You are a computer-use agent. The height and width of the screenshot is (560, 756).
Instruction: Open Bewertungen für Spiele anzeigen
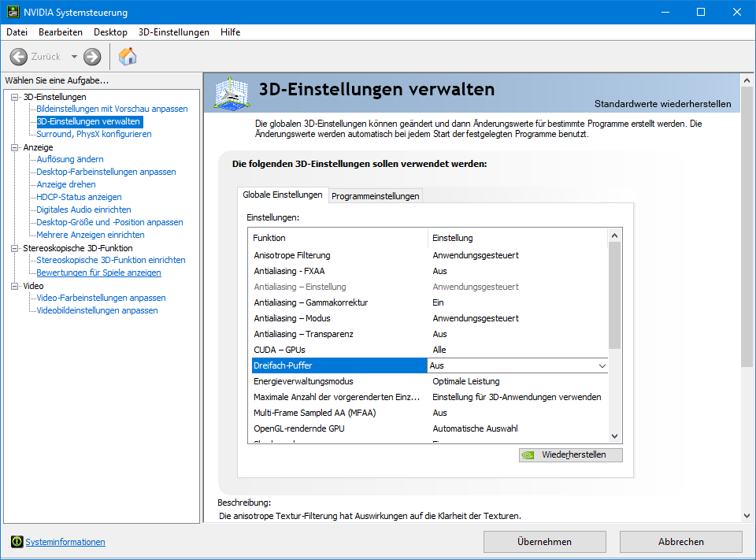99,273
